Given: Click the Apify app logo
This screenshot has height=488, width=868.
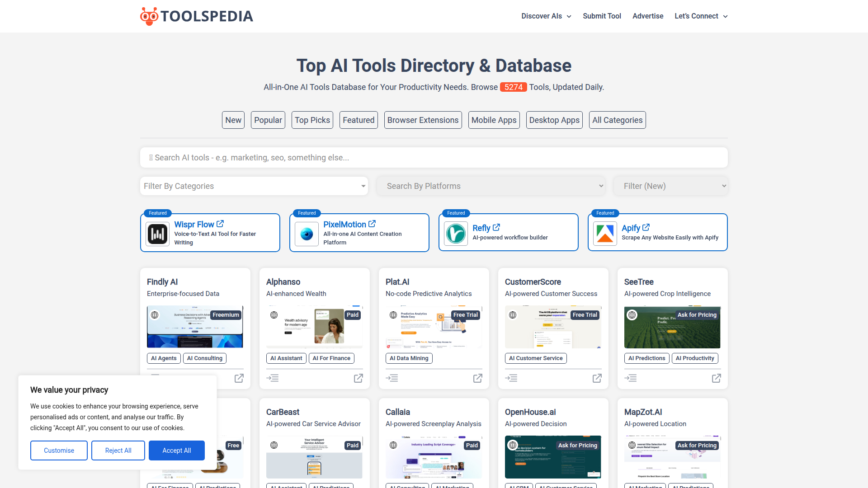Looking at the screenshot, I should pyautogui.click(x=605, y=234).
